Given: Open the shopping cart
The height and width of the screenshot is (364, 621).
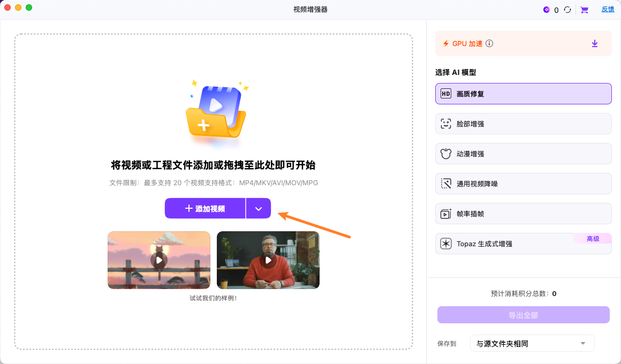Looking at the screenshot, I should point(584,9).
